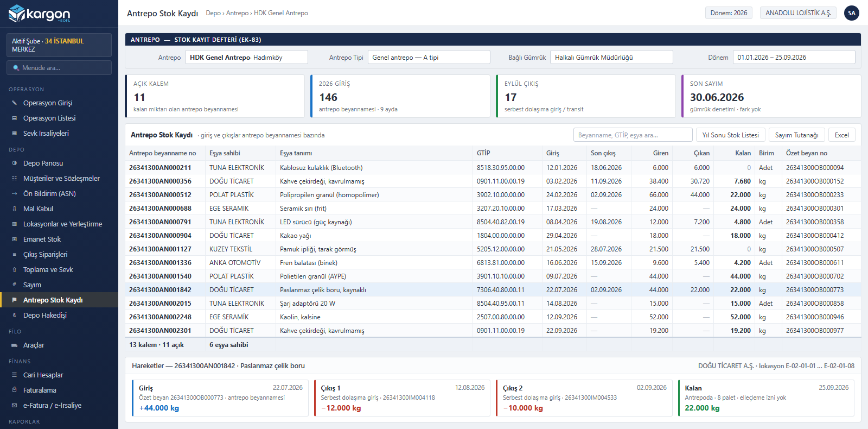Click the Faturalama sidebar icon
The width and height of the screenshot is (868, 429).
14,390
